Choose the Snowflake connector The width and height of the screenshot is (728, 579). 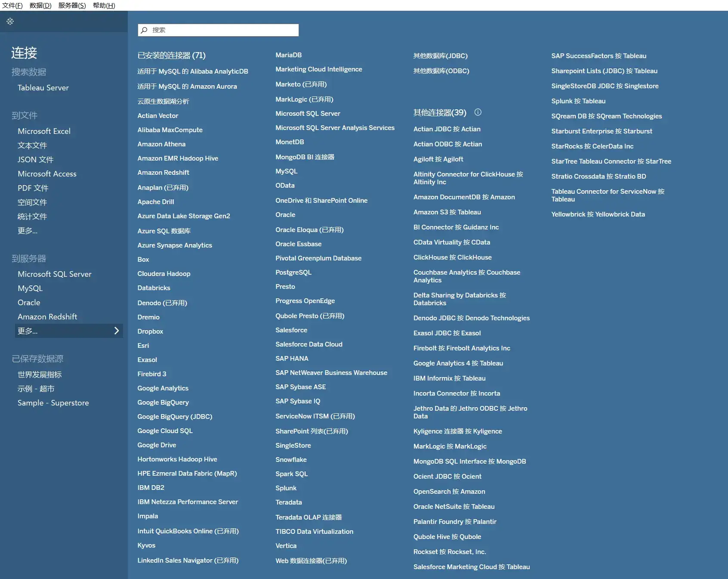[291, 460]
